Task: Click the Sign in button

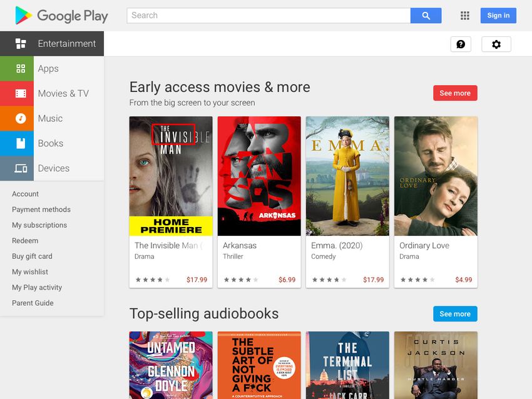Action: tap(498, 16)
